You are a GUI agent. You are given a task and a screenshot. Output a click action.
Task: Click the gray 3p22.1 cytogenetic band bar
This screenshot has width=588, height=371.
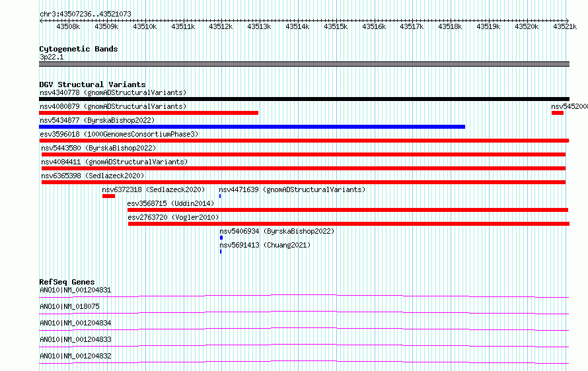click(x=304, y=64)
